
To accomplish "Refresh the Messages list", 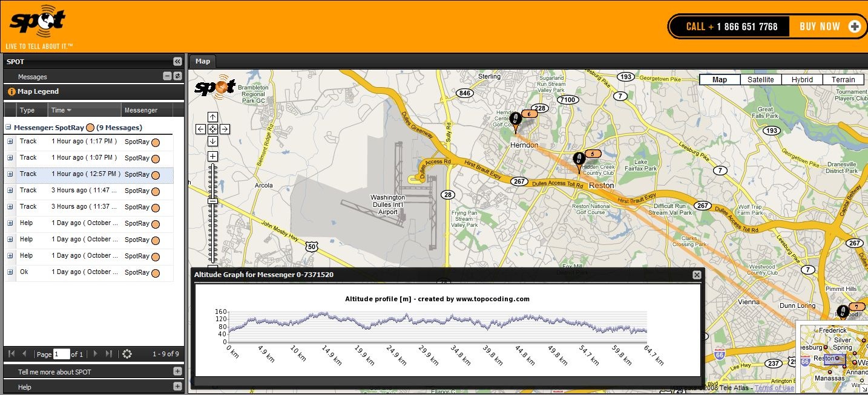I will (x=177, y=76).
